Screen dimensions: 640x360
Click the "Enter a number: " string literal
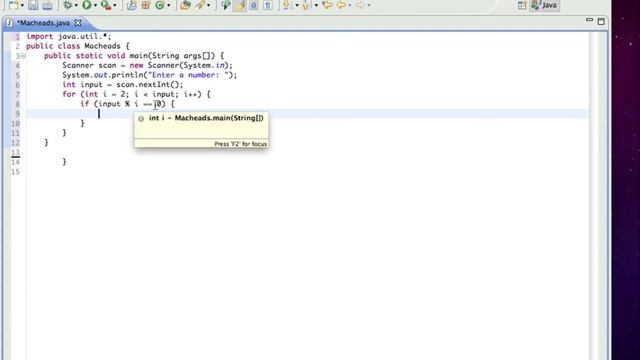188,75
